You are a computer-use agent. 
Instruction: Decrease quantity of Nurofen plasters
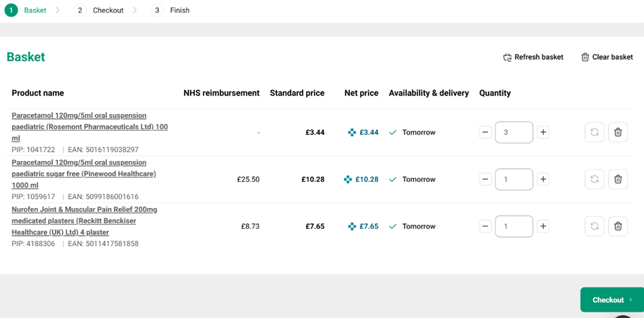(x=485, y=226)
